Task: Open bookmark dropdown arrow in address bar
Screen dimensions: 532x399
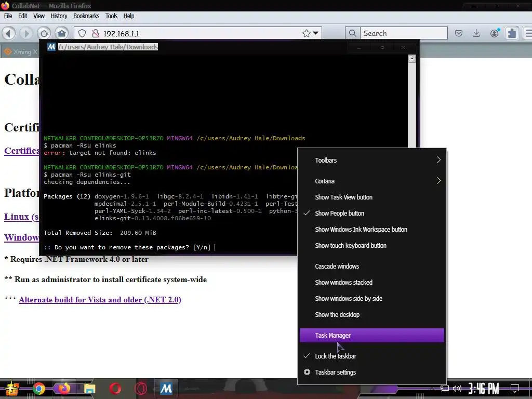Action: pos(316,33)
